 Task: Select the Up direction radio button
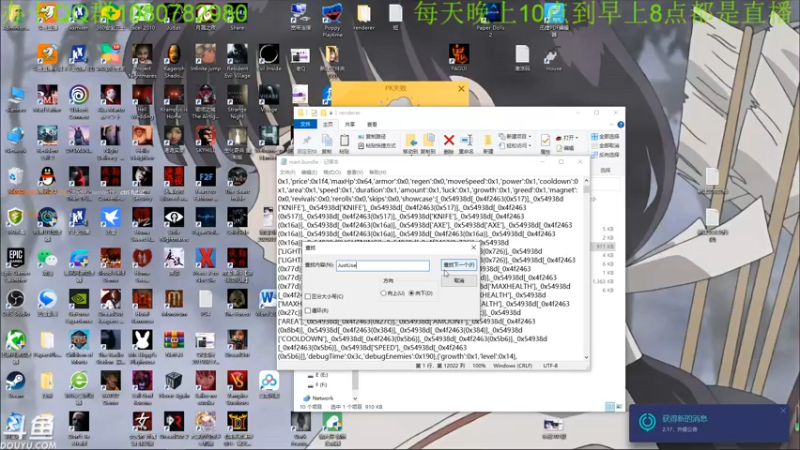[x=384, y=293]
